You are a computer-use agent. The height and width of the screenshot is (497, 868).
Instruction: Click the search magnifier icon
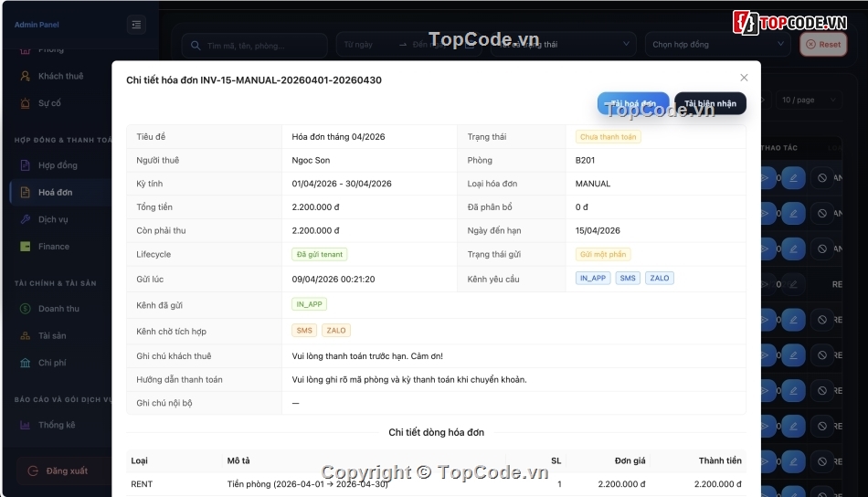196,46
